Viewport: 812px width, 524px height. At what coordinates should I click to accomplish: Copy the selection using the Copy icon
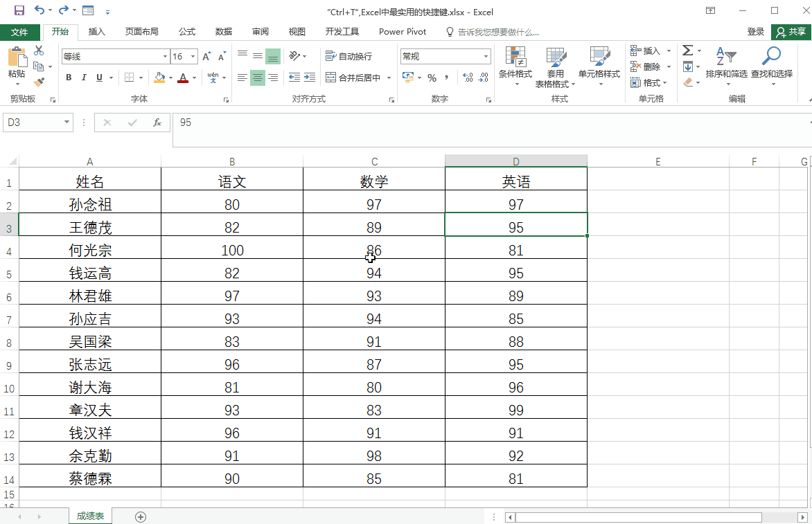[x=38, y=66]
